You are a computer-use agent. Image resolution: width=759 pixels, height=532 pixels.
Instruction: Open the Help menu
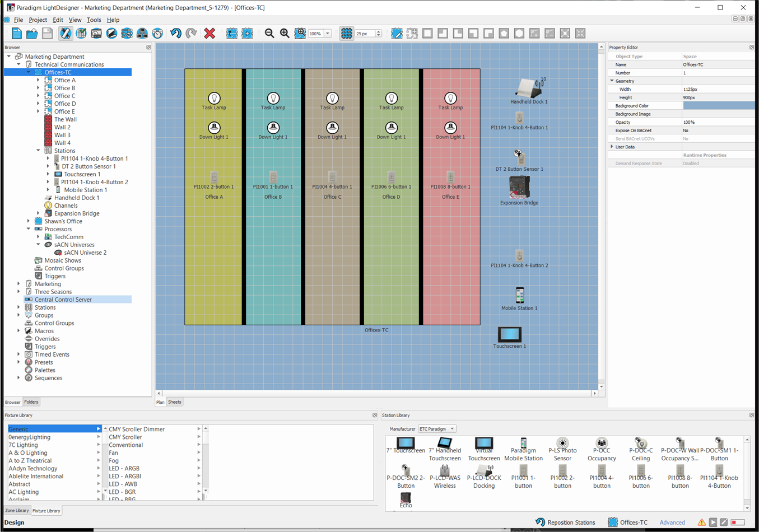point(113,20)
